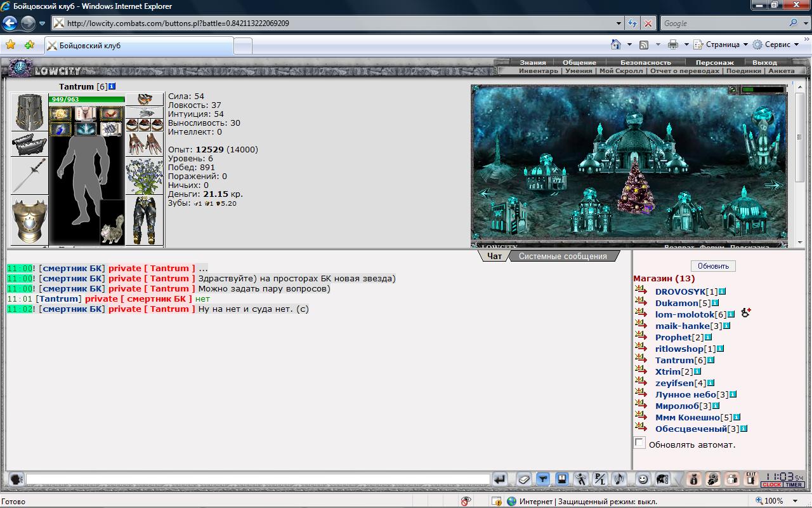Click the blue potion scroll icon
This screenshot has height=508, width=812.
point(60,129)
